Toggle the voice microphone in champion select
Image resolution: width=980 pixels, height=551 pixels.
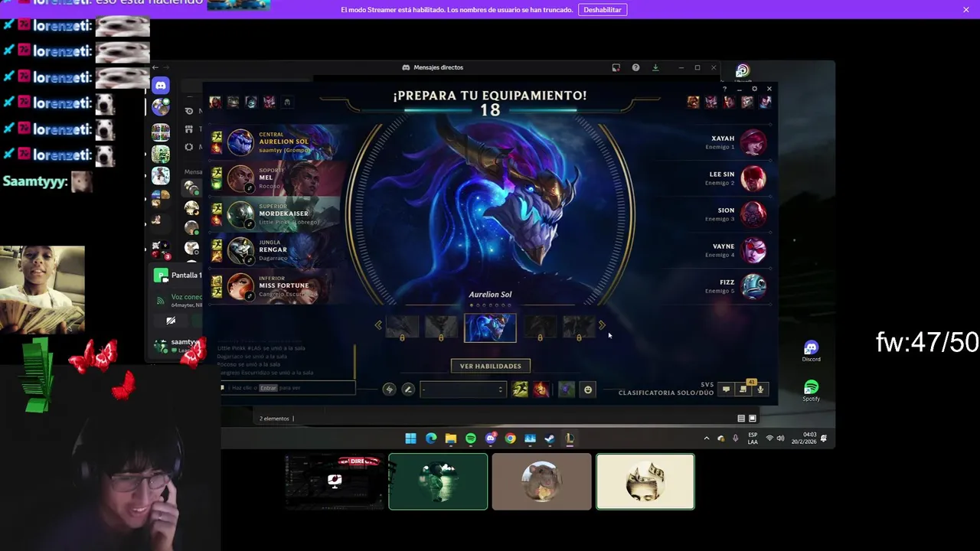(x=760, y=390)
